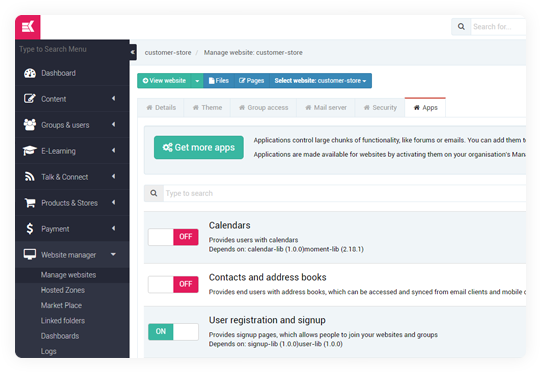Click the Products & Stores cart icon
The height and width of the screenshot is (373, 541).
pyautogui.click(x=30, y=203)
